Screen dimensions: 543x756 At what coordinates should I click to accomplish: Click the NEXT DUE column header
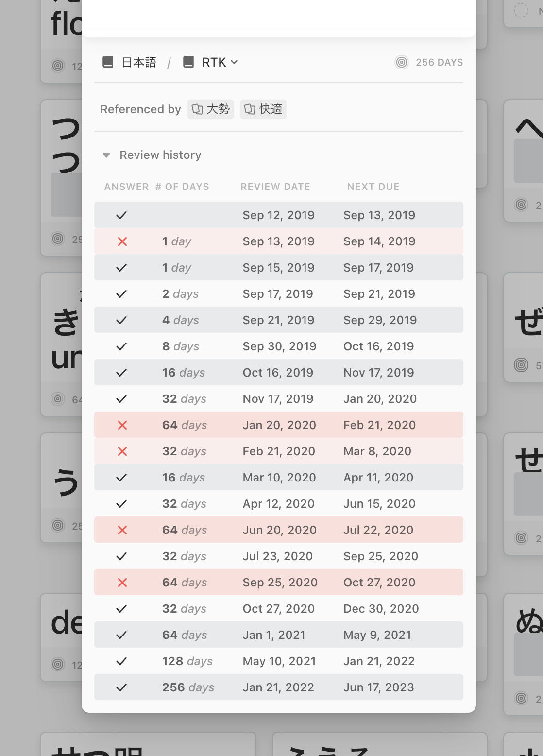[373, 187]
